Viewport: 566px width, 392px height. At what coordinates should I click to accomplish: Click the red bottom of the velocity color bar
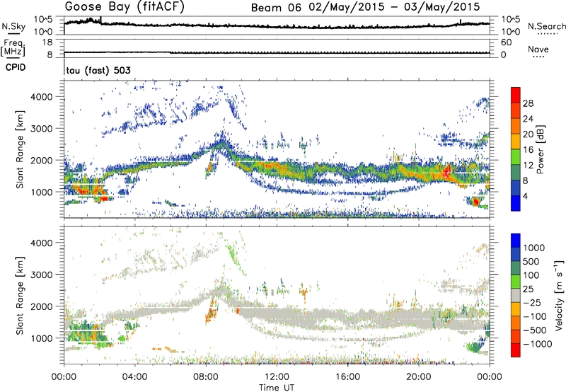tap(516, 350)
